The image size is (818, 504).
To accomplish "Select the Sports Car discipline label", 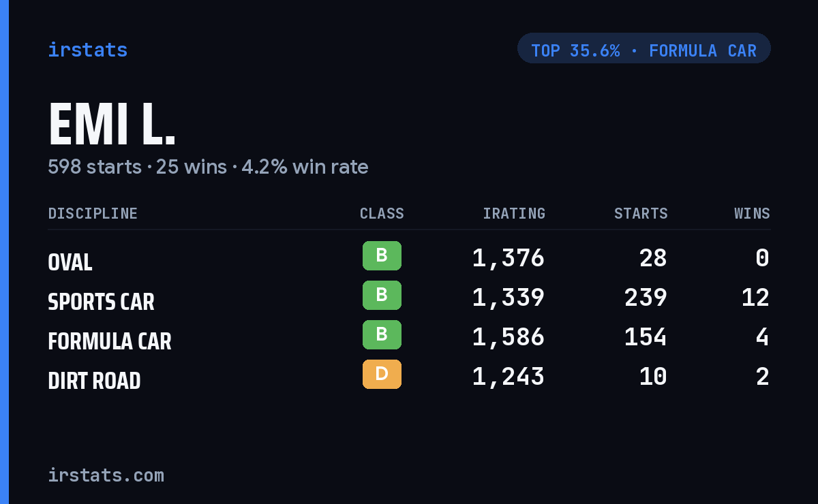I will tap(101, 302).
